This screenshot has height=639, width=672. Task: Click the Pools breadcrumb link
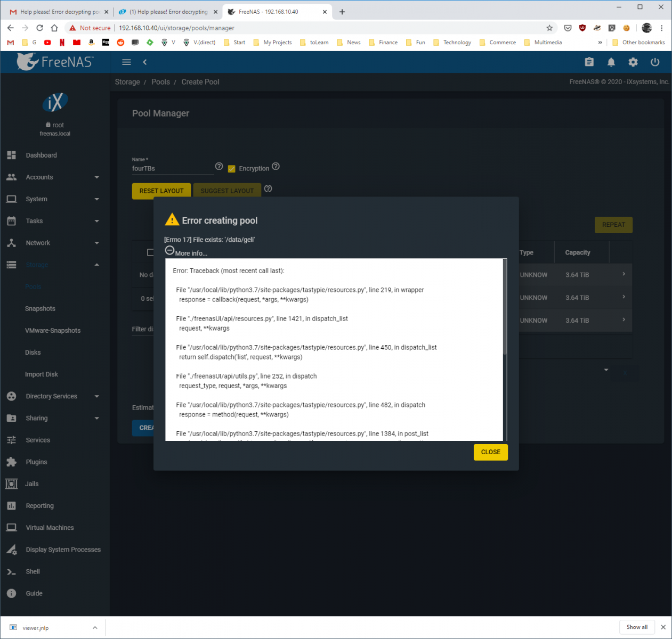point(160,81)
